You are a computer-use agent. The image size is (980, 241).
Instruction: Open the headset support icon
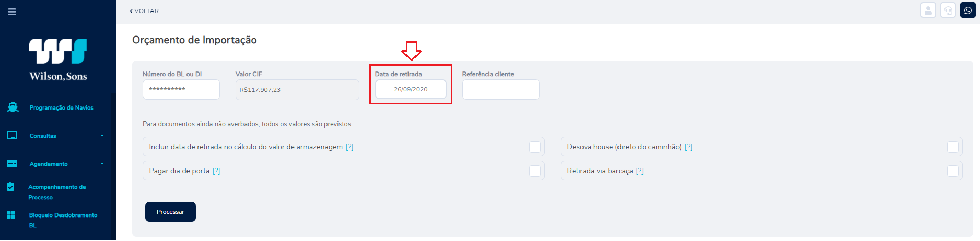click(948, 10)
